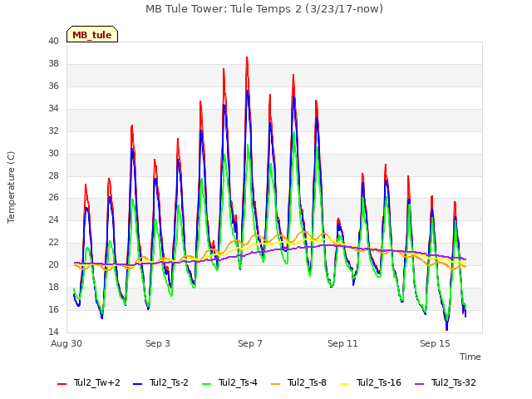
Task: Click the 18 y-axis tick label
Action: click(x=53, y=287)
